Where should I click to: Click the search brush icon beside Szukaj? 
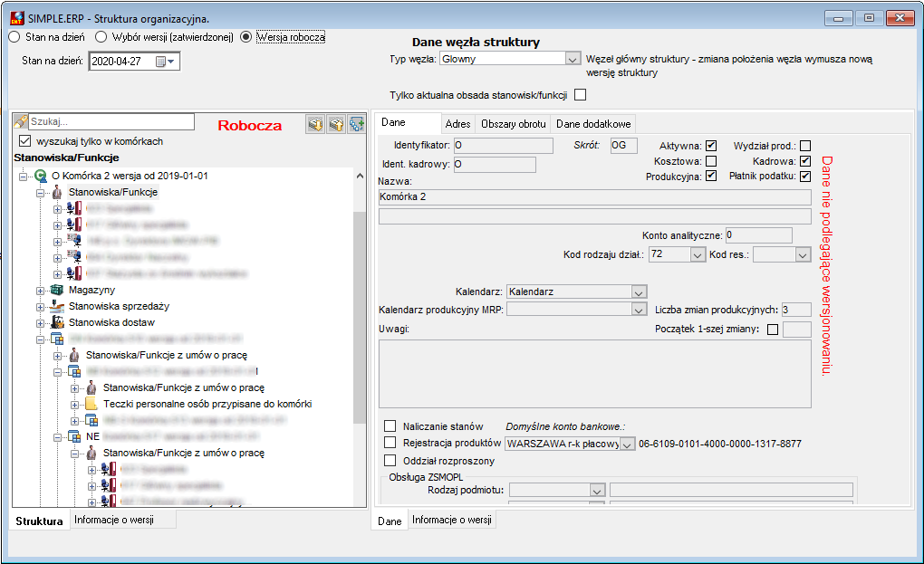[x=21, y=122]
